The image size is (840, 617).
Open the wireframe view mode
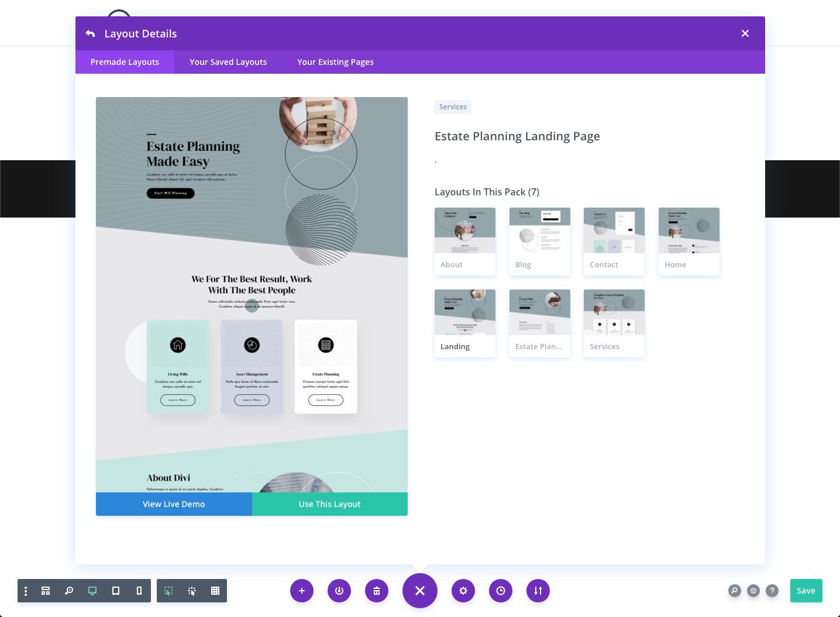(x=46, y=591)
